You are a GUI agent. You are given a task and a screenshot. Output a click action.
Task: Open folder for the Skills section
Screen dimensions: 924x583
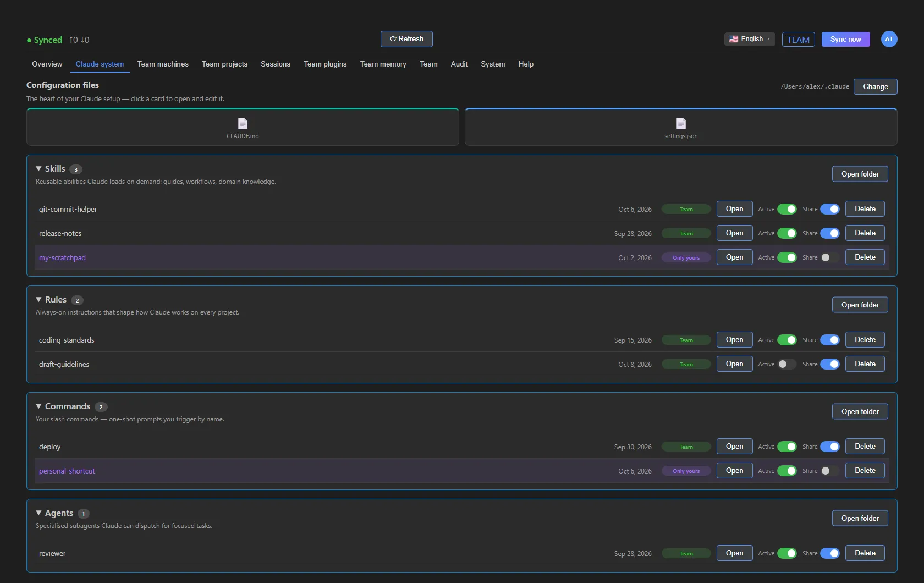point(860,174)
